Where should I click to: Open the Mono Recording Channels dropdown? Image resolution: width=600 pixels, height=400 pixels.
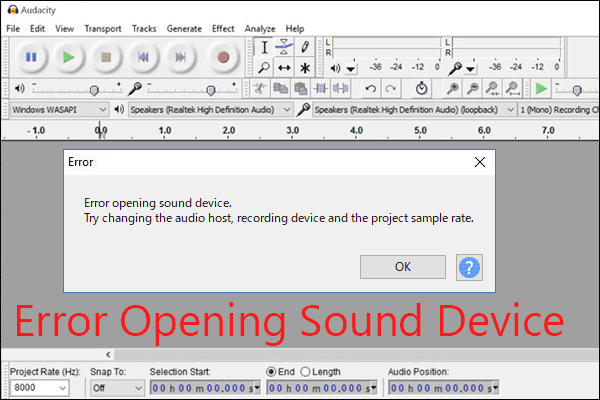pyautogui.click(x=559, y=110)
